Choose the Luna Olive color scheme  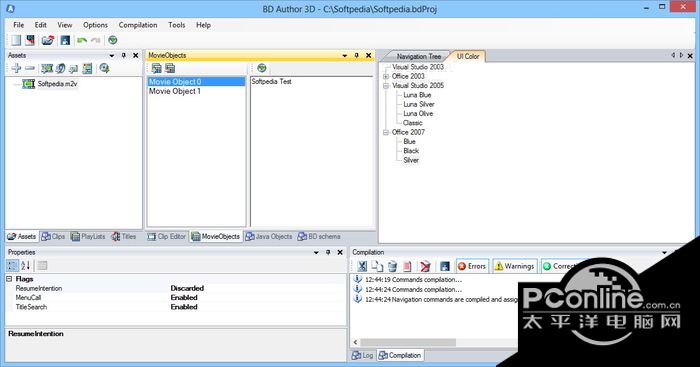pos(418,114)
